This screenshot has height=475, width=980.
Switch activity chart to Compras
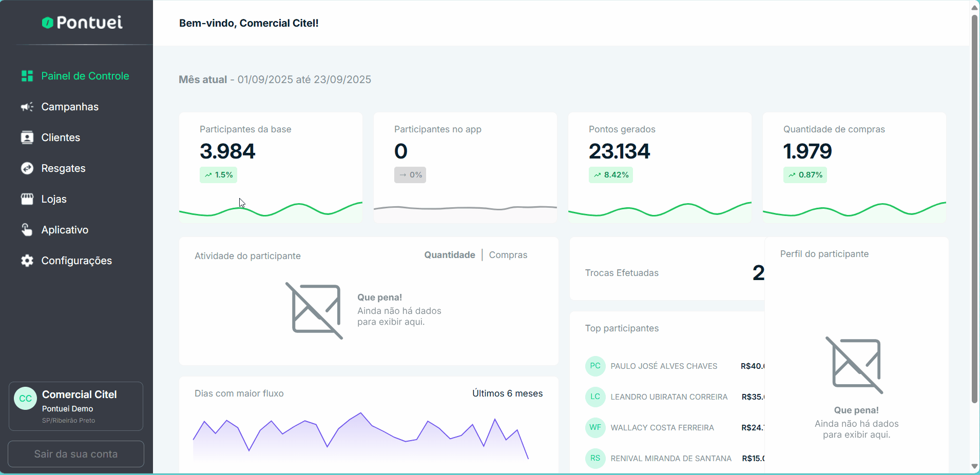click(x=508, y=255)
